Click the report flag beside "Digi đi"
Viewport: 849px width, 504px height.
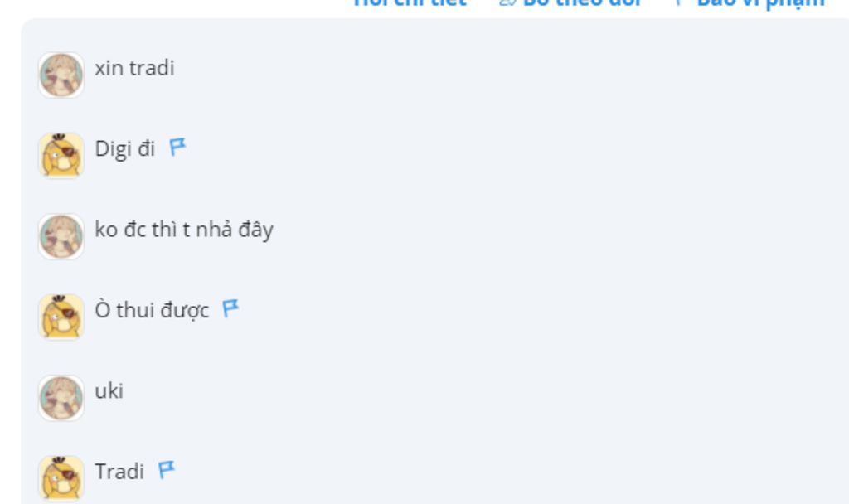(177, 147)
